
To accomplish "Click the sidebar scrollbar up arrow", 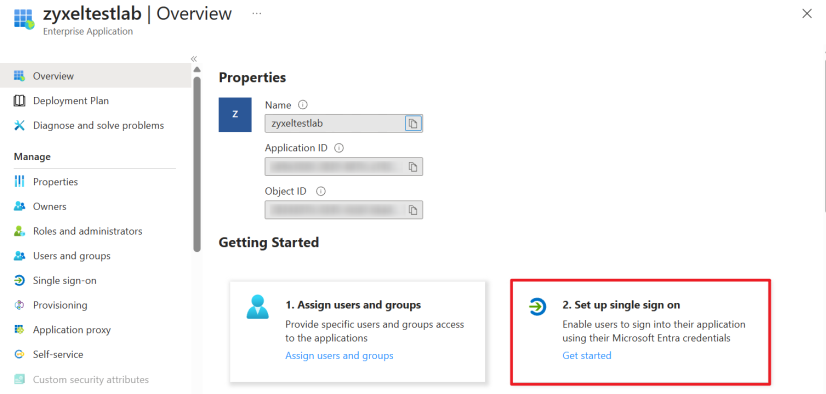I will point(197,70).
